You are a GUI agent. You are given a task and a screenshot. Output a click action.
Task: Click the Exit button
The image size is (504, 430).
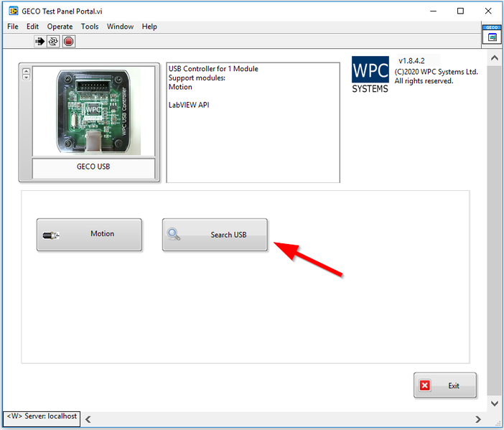pos(444,385)
